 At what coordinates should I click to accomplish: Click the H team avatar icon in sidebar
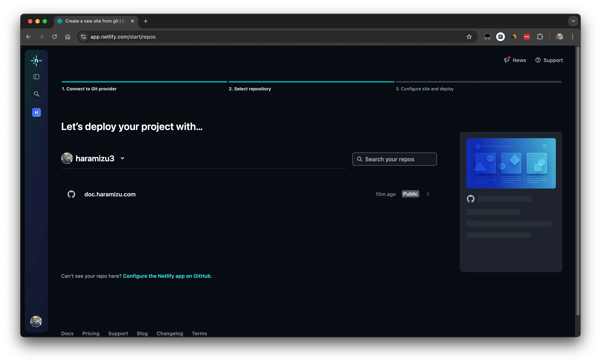[36, 112]
